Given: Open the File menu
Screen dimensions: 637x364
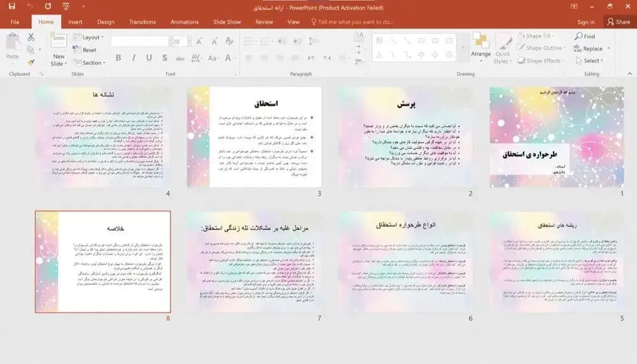Looking at the screenshot, I should (15, 22).
